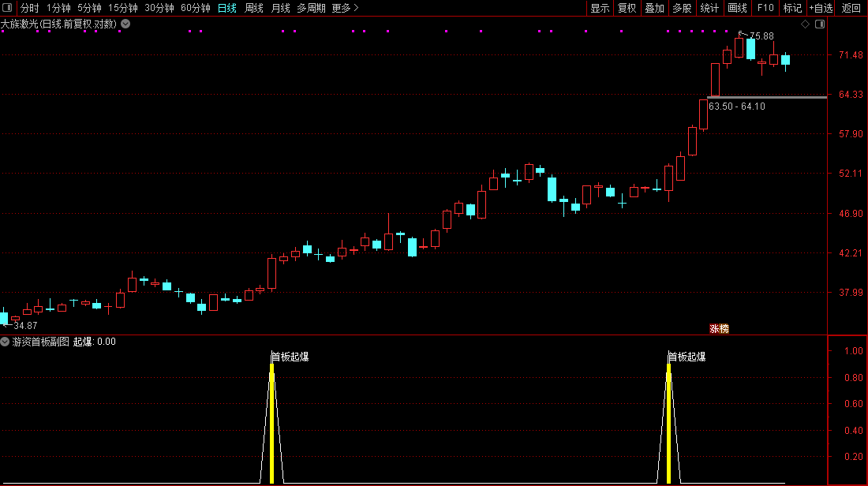
Task: Open the 画线 drawing tools
Action: (x=737, y=8)
